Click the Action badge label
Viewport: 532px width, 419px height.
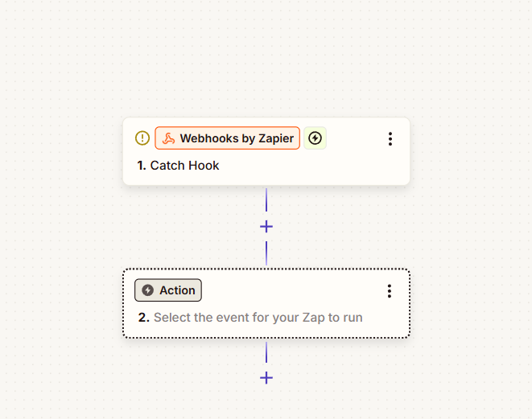pyautogui.click(x=177, y=290)
